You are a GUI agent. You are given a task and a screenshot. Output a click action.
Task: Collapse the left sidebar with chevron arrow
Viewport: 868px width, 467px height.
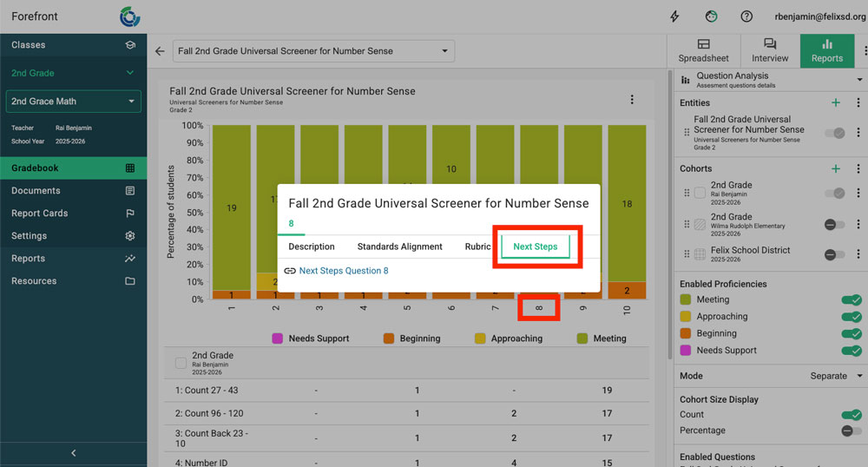73,453
